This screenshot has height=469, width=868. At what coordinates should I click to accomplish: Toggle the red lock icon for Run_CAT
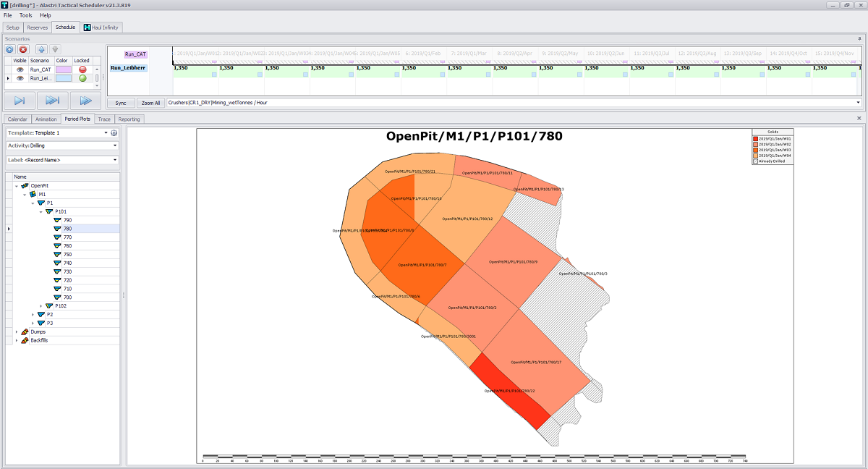[x=82, y=69]
